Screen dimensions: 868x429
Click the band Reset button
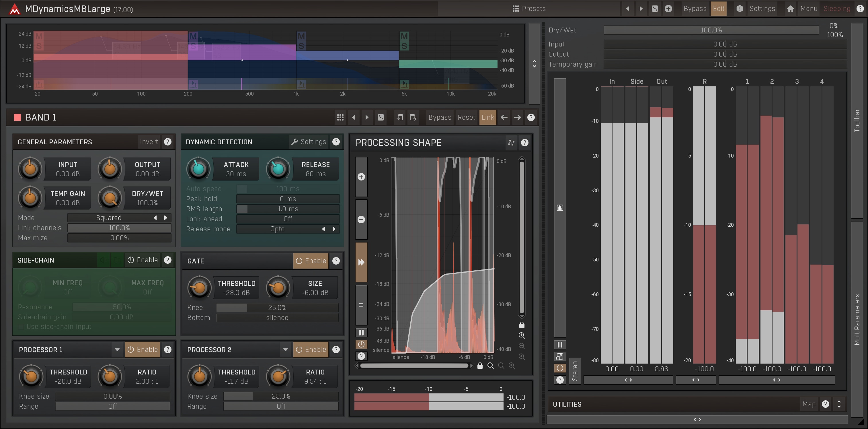[466, 117]
